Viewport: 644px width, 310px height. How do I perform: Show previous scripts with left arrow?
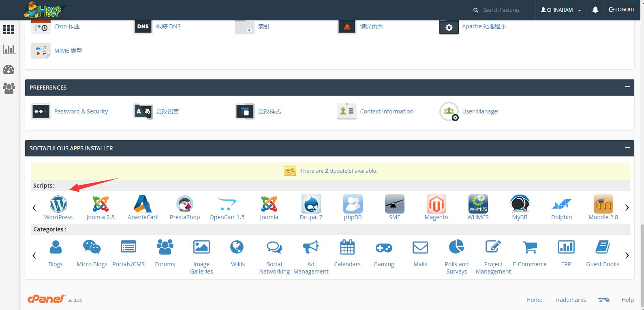tap(34, 207)
